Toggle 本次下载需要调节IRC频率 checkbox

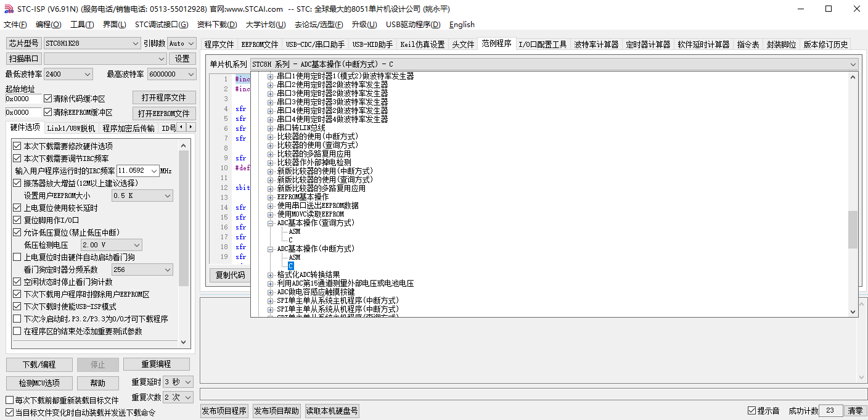click(17, 159)
